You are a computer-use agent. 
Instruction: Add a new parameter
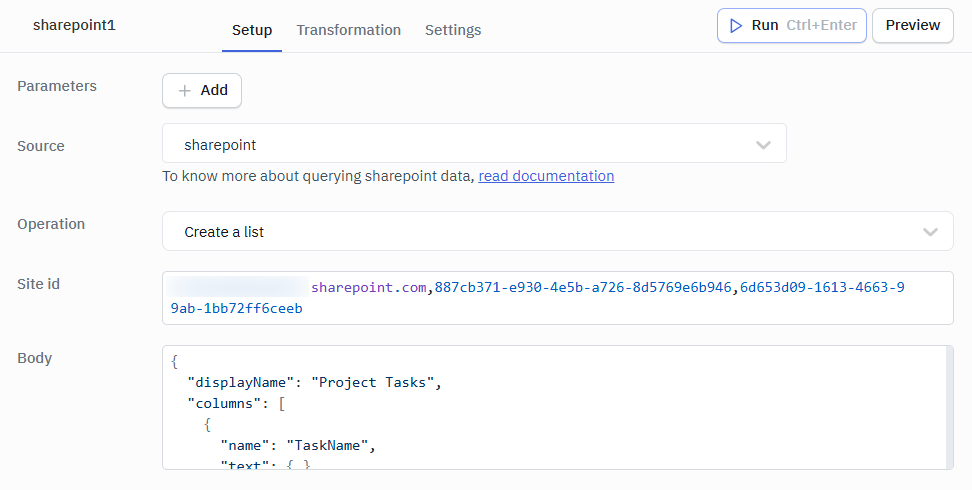click(x=202, y=91)
